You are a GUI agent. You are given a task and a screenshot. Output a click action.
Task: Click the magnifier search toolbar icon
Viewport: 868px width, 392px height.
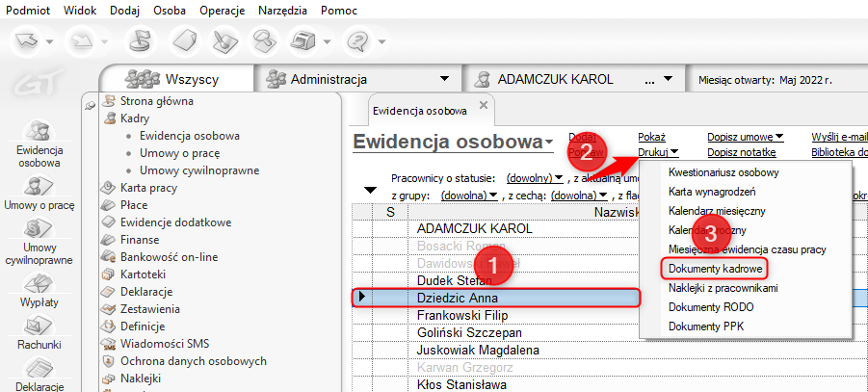point(264,41)
